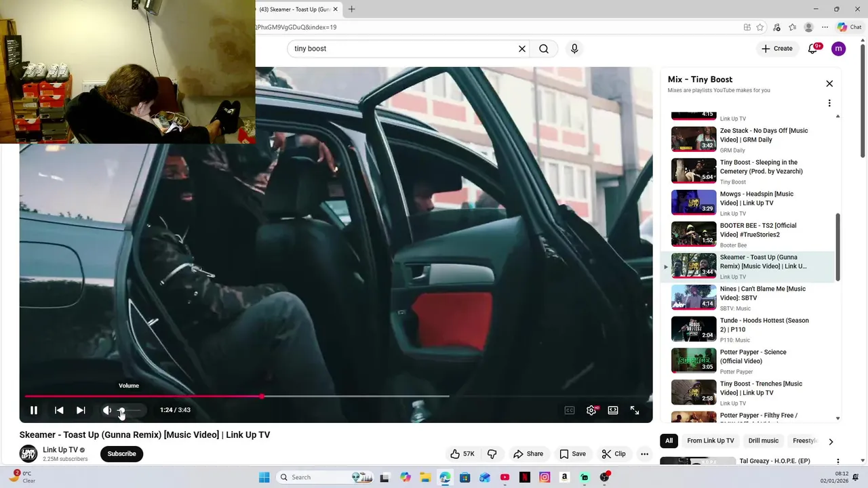Open the Link Up TV channel name
The height and width of the screenshot is (488, 868).
[x=60, y=449]
